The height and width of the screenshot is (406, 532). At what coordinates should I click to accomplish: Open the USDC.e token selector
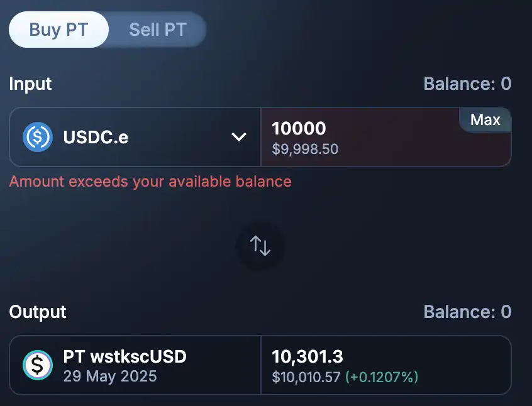[135, 137]
